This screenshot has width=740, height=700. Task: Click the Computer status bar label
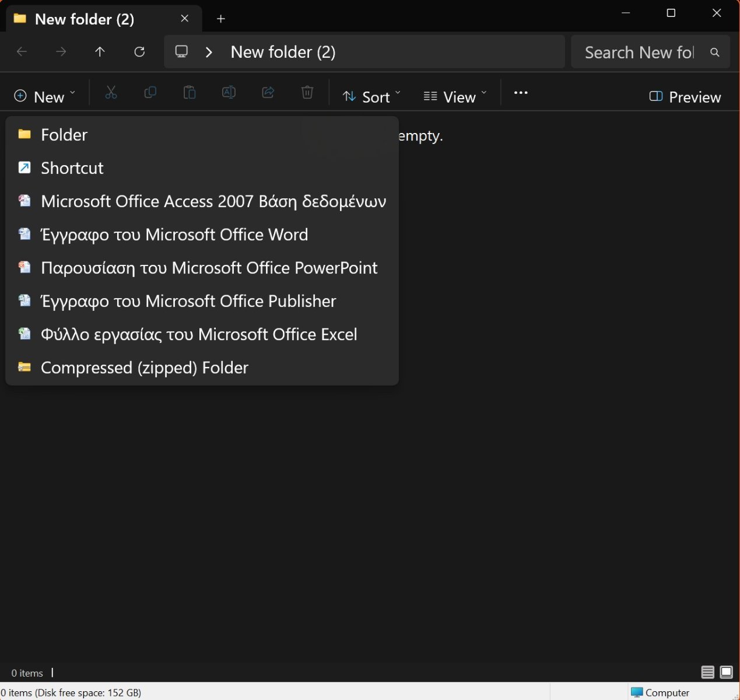660,693
